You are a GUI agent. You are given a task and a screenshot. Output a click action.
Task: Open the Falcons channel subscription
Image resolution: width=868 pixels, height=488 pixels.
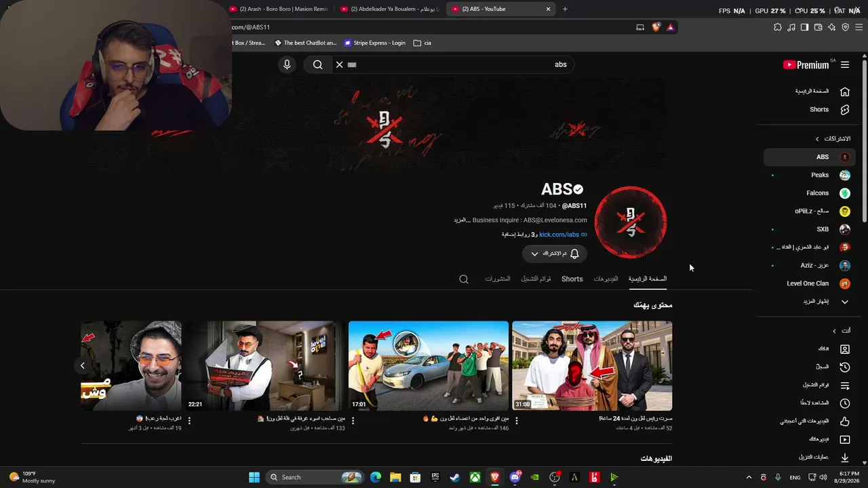click(x=810, y=193)
